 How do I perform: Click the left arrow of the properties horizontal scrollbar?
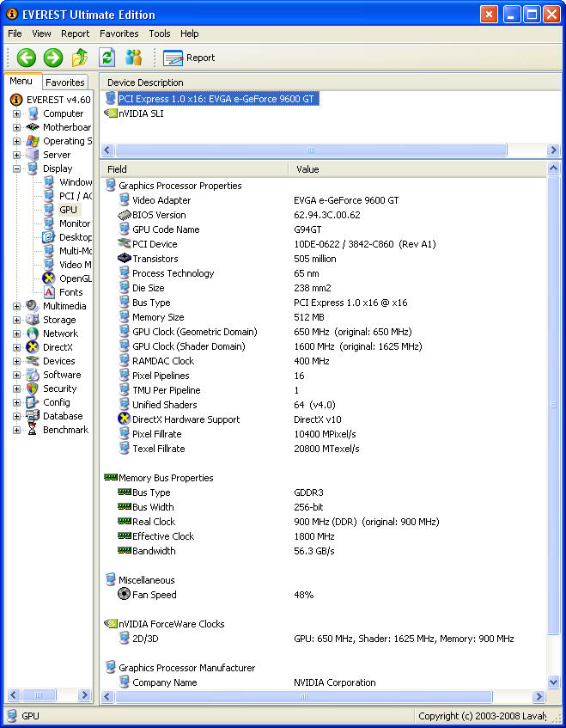[x=107, y=696]
